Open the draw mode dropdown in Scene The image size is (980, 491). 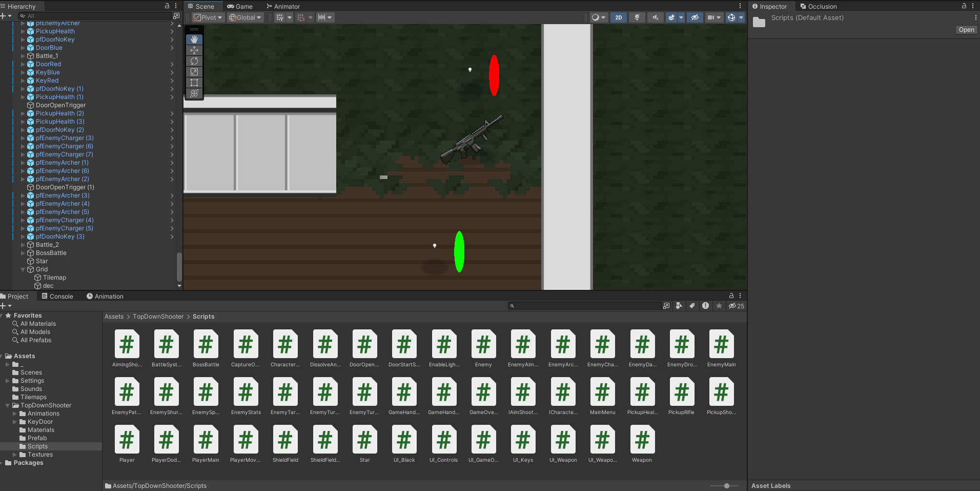point(598,17)
